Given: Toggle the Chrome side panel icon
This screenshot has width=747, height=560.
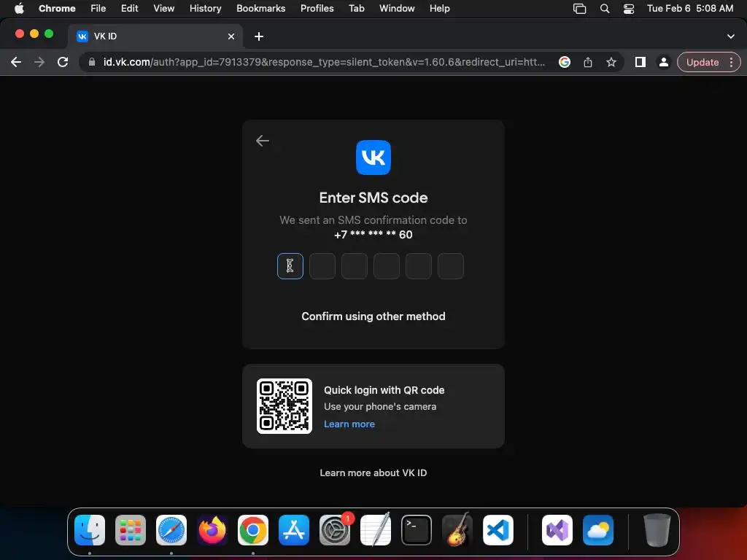Looking at the screenshot, I should [640, 62].
